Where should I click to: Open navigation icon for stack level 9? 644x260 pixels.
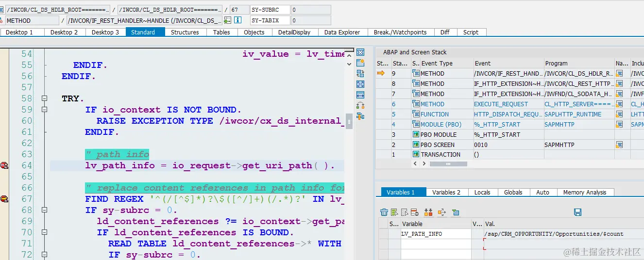click(619, 73)
